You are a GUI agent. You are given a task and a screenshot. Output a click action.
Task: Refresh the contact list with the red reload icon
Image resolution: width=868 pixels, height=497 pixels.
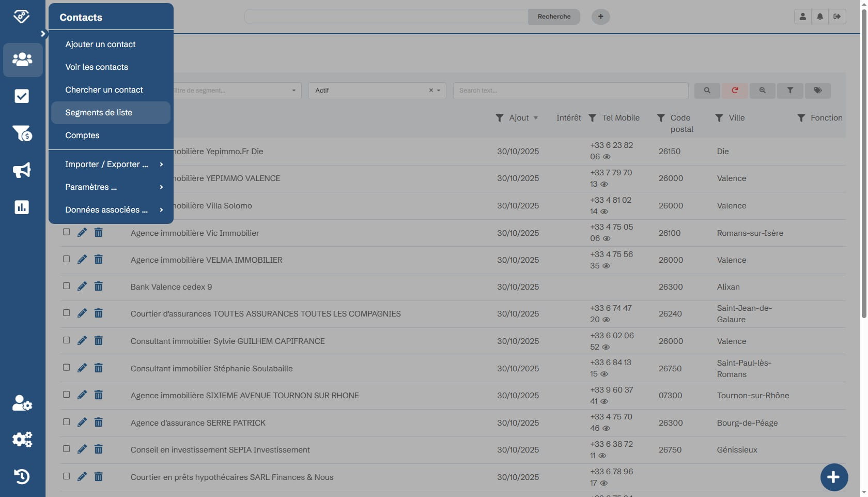[735, 91]
